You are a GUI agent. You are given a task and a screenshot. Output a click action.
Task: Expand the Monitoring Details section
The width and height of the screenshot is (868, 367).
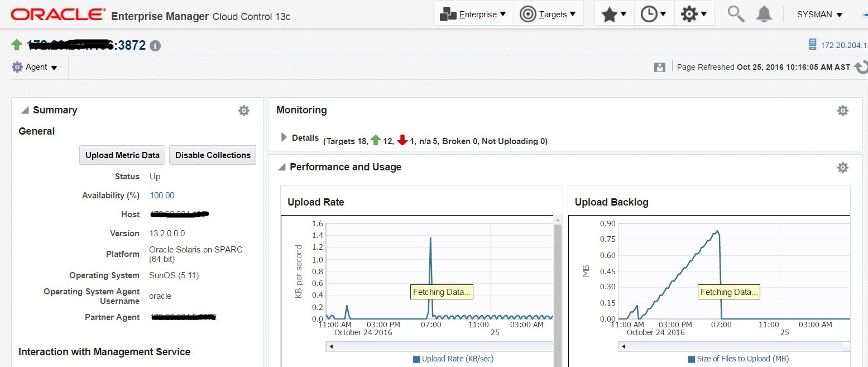(284, 137)
